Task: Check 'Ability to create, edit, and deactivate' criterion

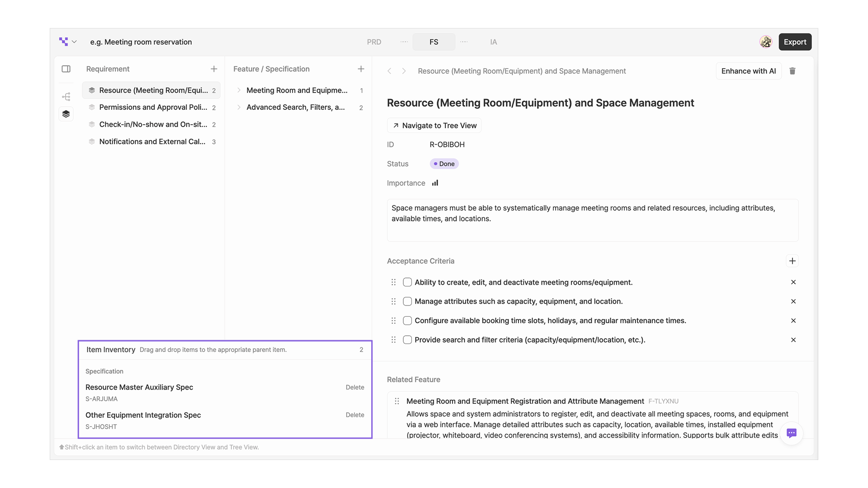Action: [x=407, y=282]
